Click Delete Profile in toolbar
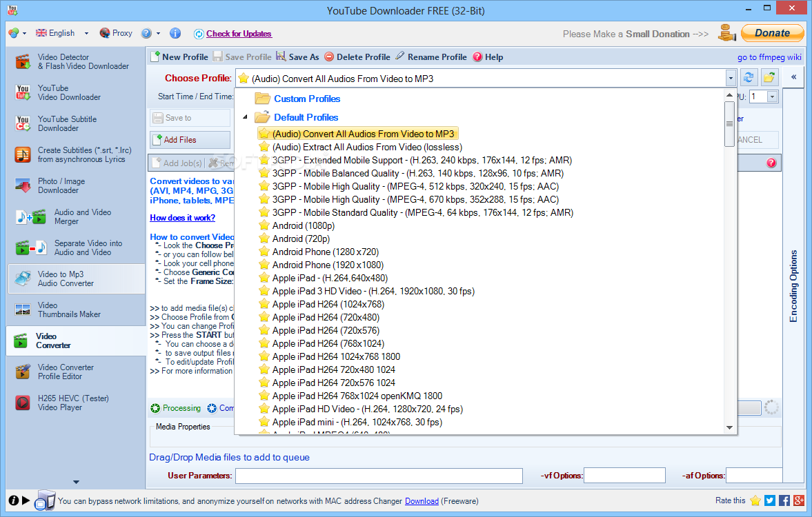This screenshot has height=517, width=812. pyautogui.click(x=357, y=57)
